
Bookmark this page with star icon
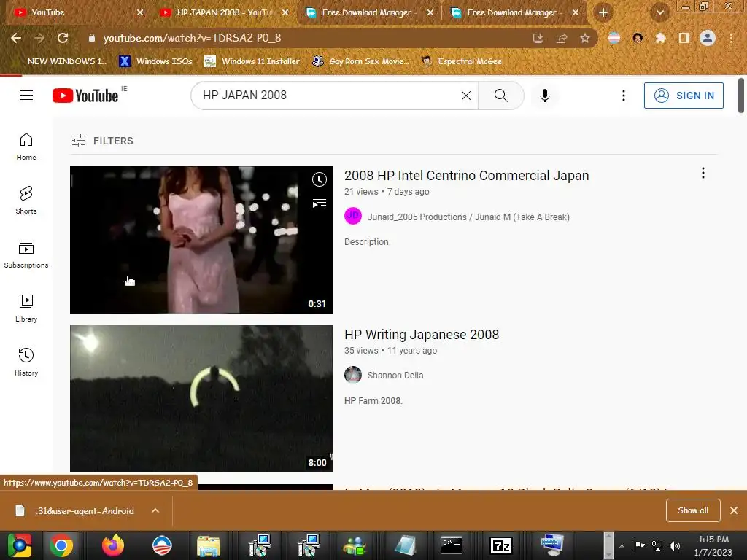(585, 38)
